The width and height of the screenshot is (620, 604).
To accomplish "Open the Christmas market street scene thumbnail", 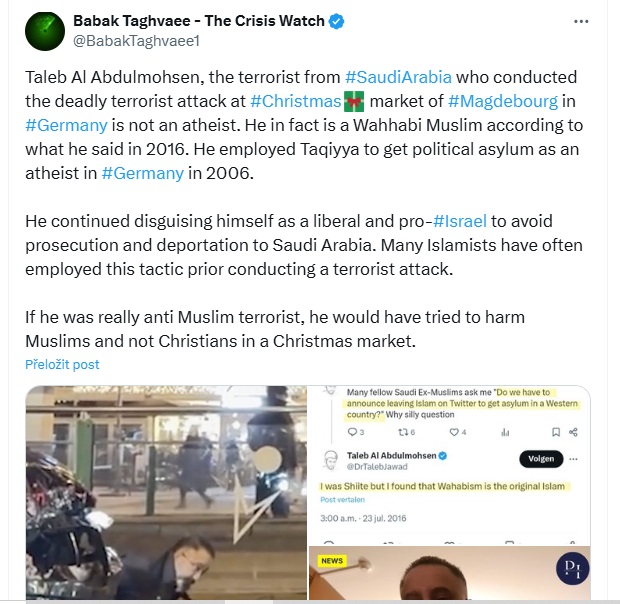I will click(166, 493).
